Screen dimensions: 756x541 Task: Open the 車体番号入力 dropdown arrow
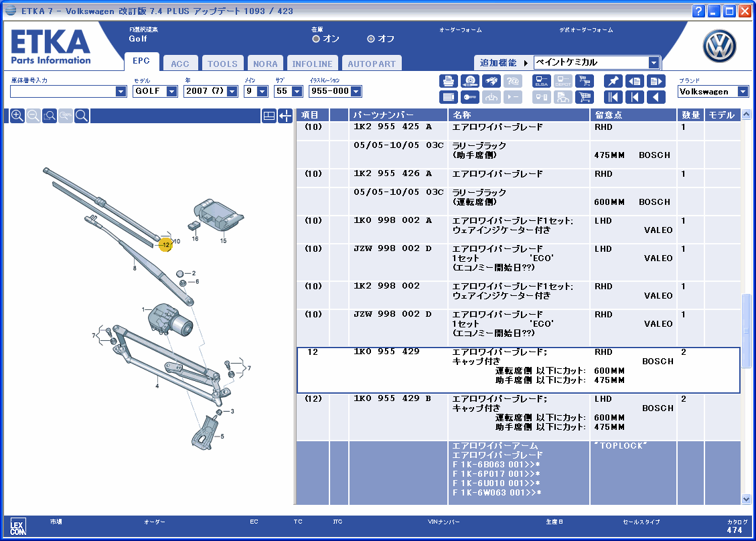(121, 92)
